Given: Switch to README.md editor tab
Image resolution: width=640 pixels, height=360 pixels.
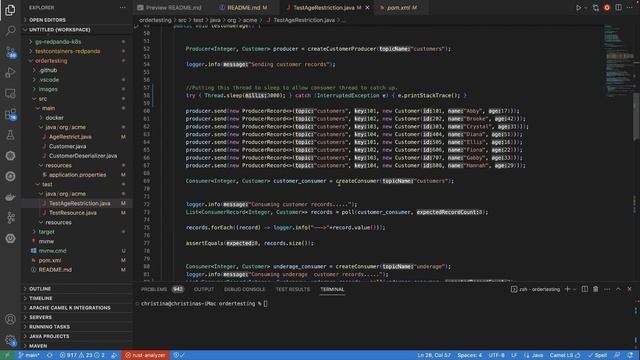Looking at the screenshot, I should click(244, 8).
